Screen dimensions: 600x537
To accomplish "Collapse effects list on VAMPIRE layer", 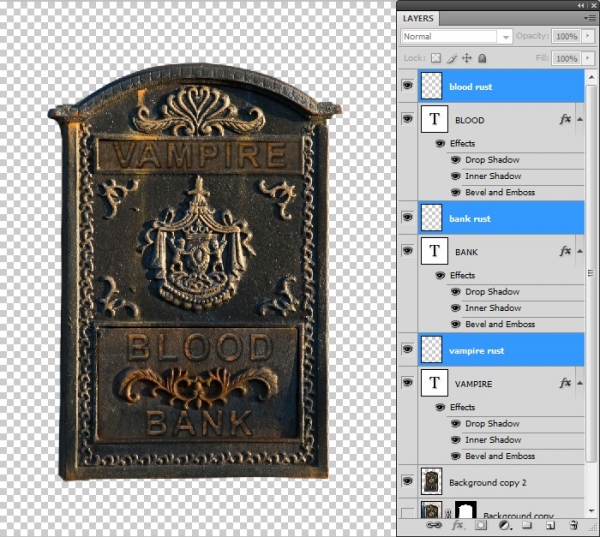I will click(x=580, y=383).
